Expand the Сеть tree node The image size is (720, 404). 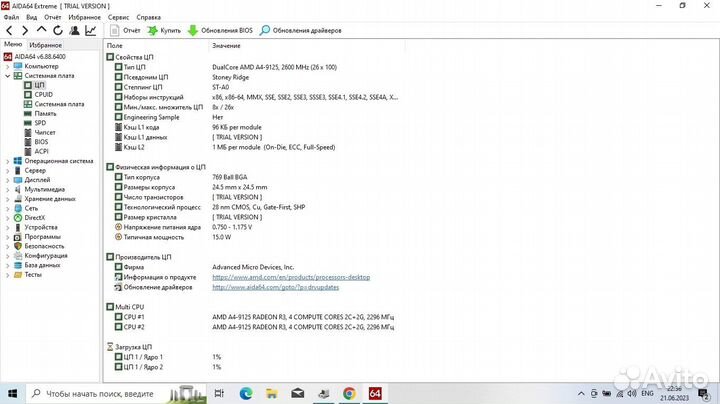[x=7, y=208]
